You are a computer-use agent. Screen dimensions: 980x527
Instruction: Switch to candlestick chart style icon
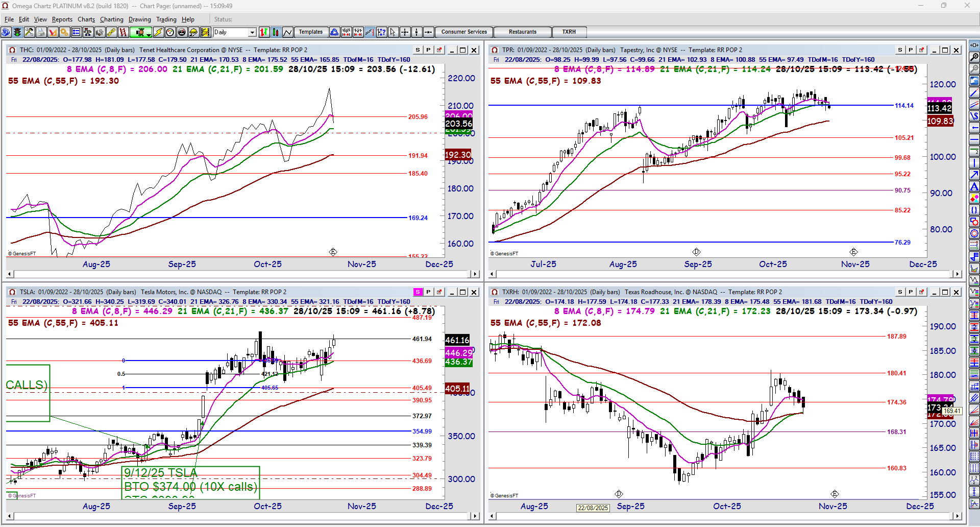click(x=276, y=32)
